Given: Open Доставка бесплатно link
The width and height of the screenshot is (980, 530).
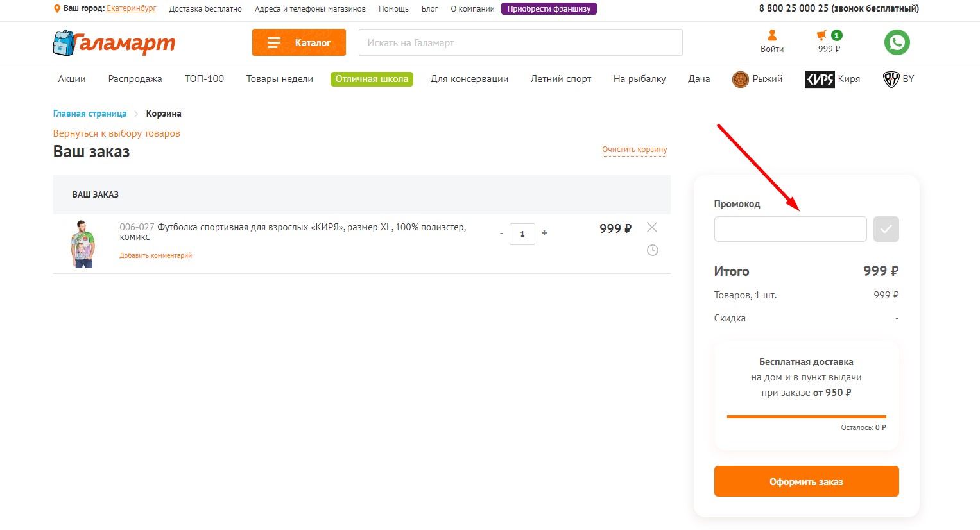Looking at the screenshot, I should pos(205,9).
